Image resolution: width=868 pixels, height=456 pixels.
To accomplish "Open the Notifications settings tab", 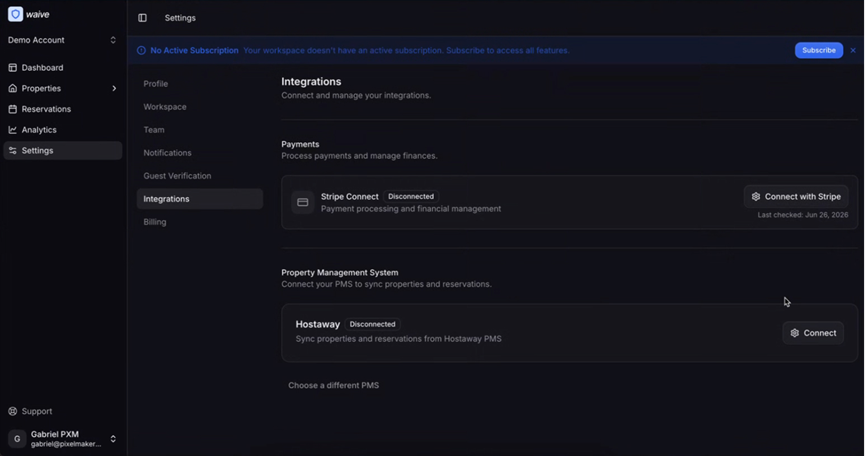I will point(200,153).
